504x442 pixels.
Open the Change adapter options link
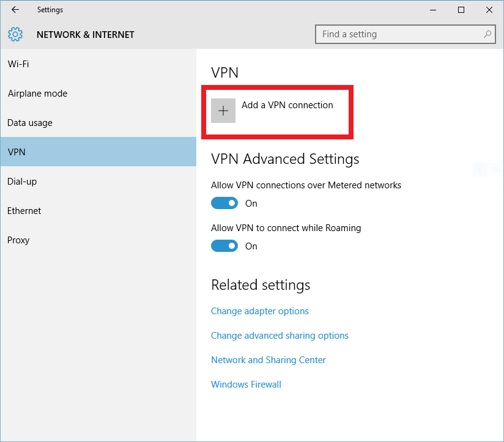260,311
